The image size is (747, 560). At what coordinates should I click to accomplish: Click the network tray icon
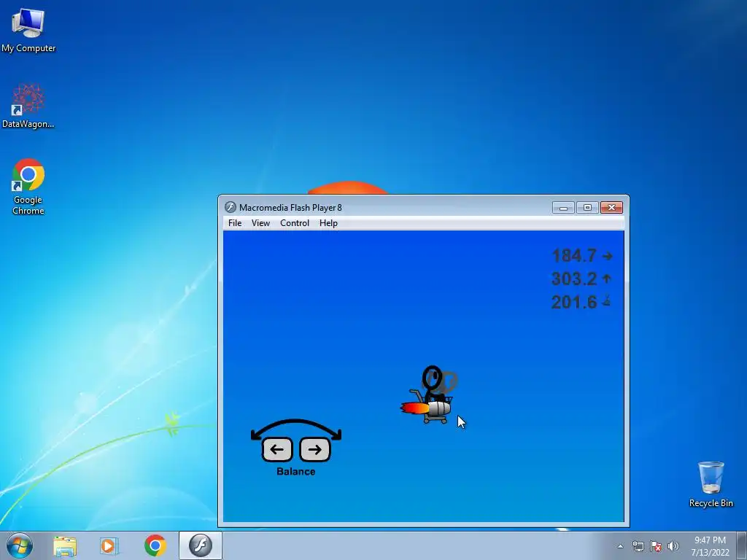(638, 546)
